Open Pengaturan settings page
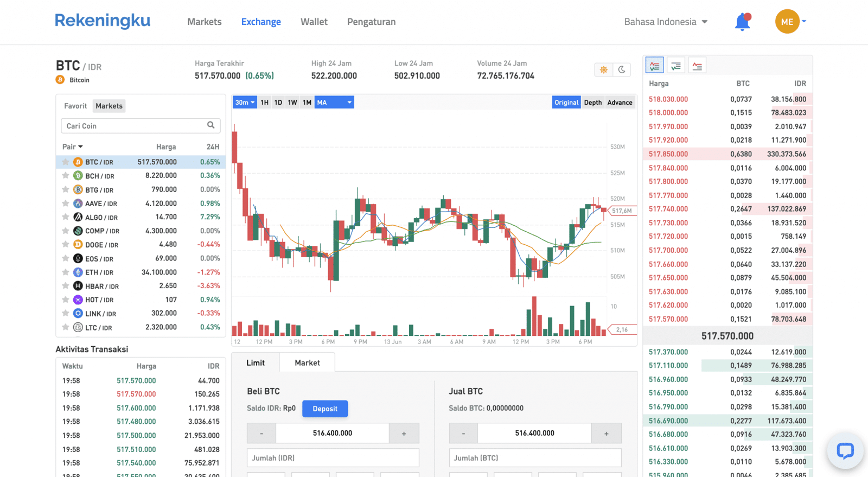The image size is (868, 477). coord(372,22)
